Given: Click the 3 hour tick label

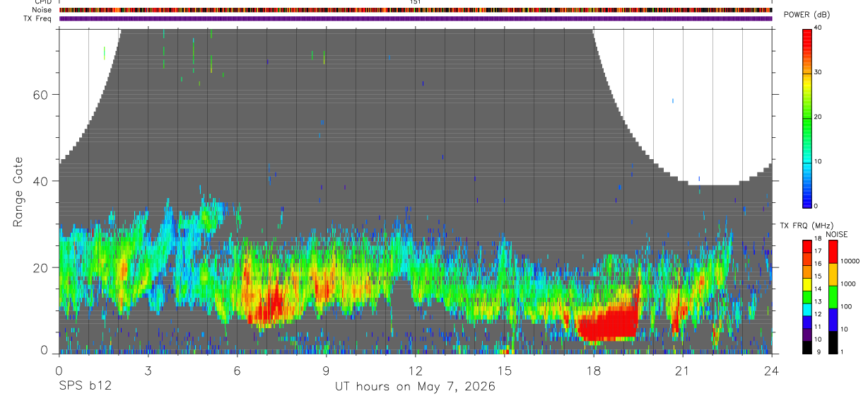Looking at the screenshot, I should coord(148,370).
